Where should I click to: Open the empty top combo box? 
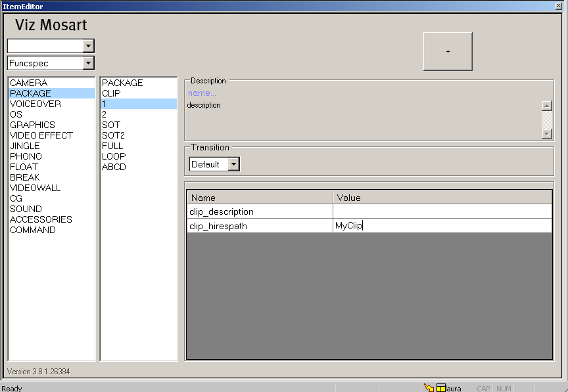tap(89, 46)
